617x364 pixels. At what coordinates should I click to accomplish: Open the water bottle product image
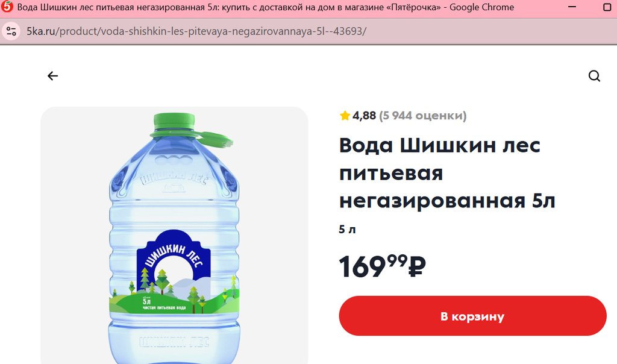tap(174, 235)
